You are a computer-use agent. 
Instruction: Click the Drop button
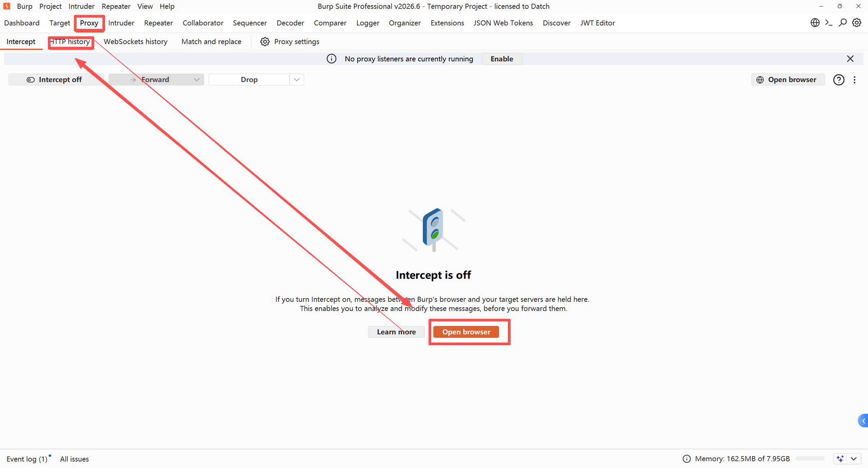tap(249, 80)
